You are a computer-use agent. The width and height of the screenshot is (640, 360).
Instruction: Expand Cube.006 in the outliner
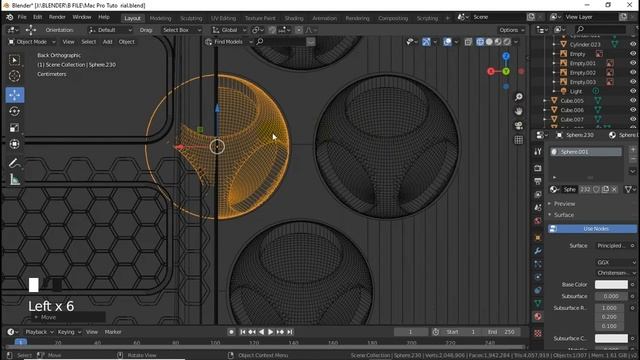(545, 110)
